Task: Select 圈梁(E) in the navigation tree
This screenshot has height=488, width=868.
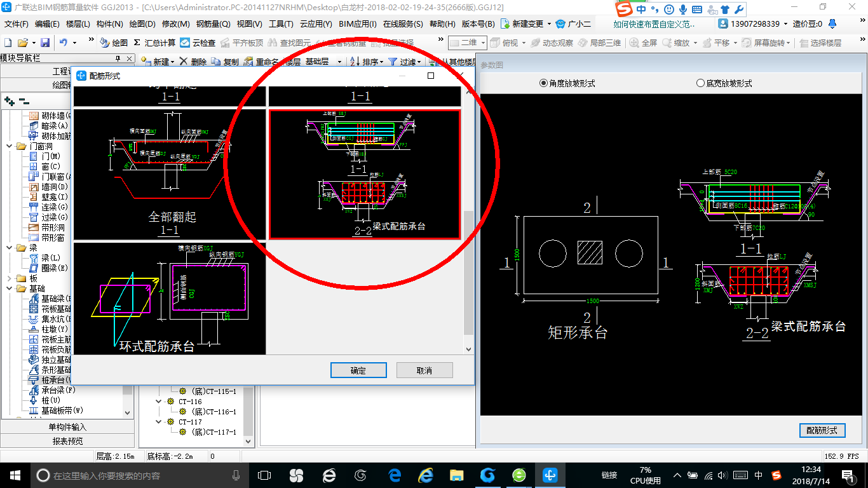Action: 49,268
